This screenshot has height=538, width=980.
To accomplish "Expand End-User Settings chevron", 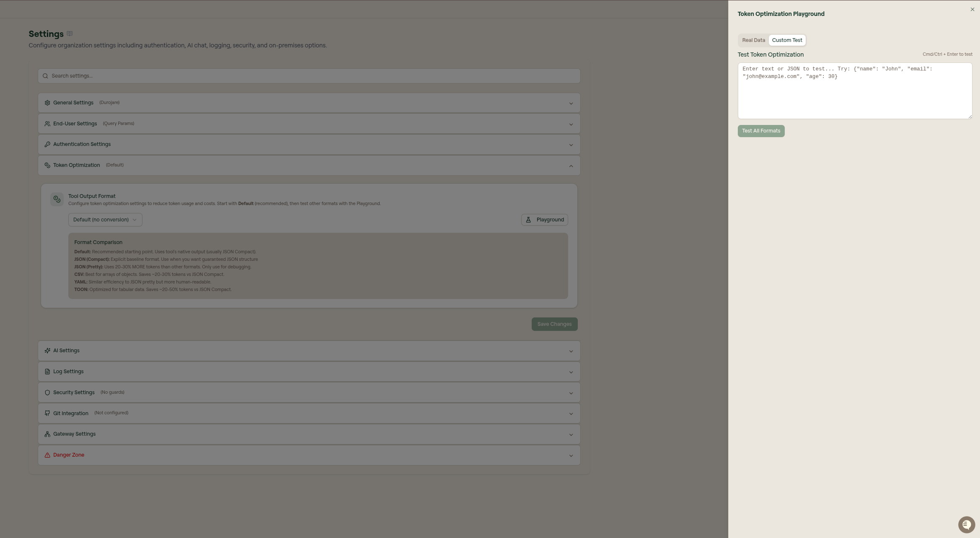I will click(571, 124).
